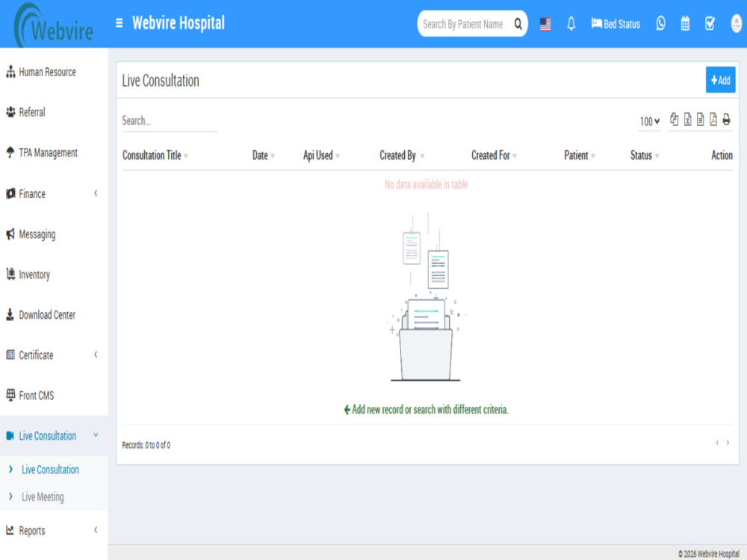Export table to Excel icon
Screen dimensions: 747x560
[x=687, y=119]
